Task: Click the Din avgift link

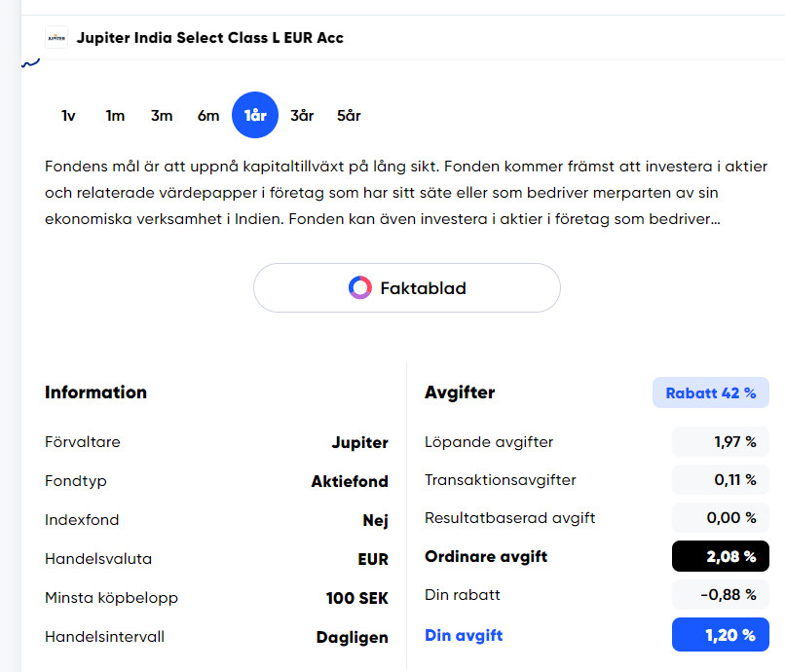Action: 464,636
